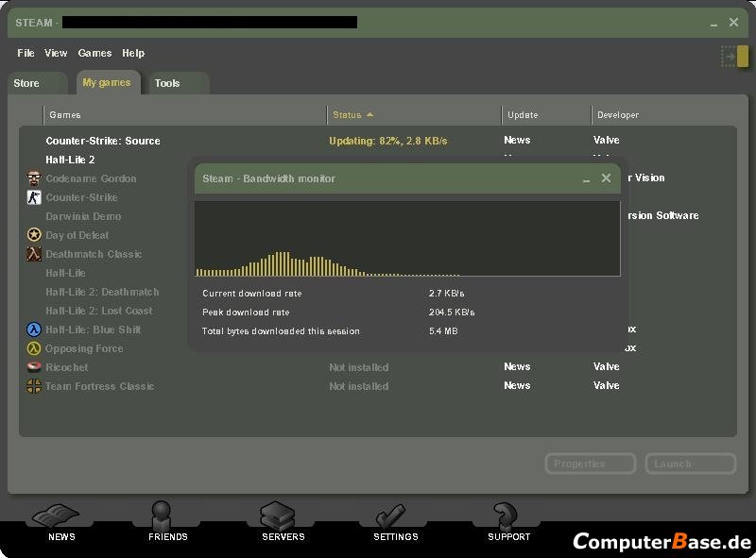The width and height of the screenshot is (756, 558).
Task: Open the View menu
Action: click(56, 53)
